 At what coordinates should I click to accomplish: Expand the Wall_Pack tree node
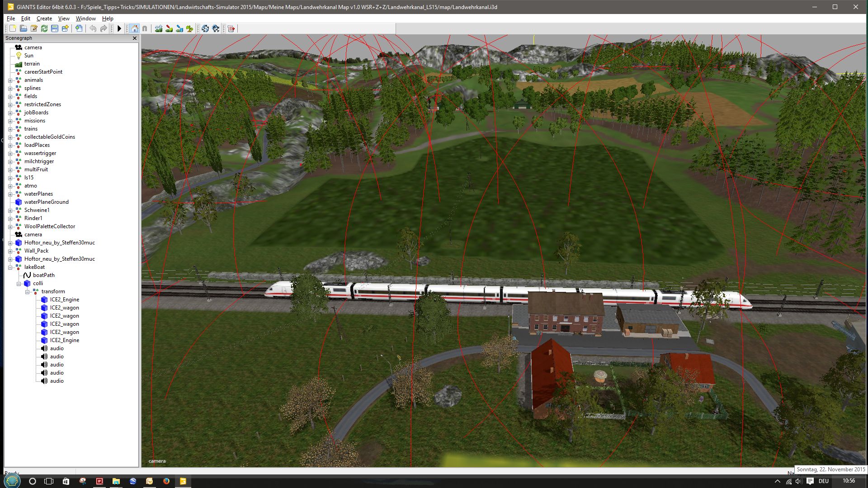pos(10,251)
